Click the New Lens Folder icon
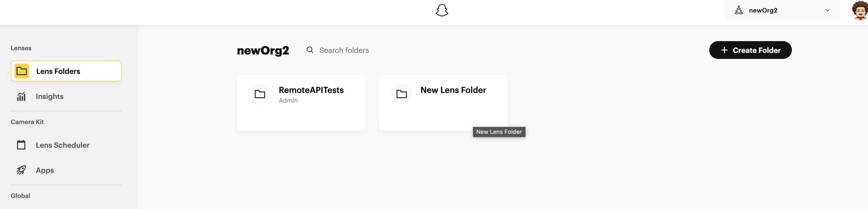The height and width of the screenshot is (209, 868). (401, 94)
